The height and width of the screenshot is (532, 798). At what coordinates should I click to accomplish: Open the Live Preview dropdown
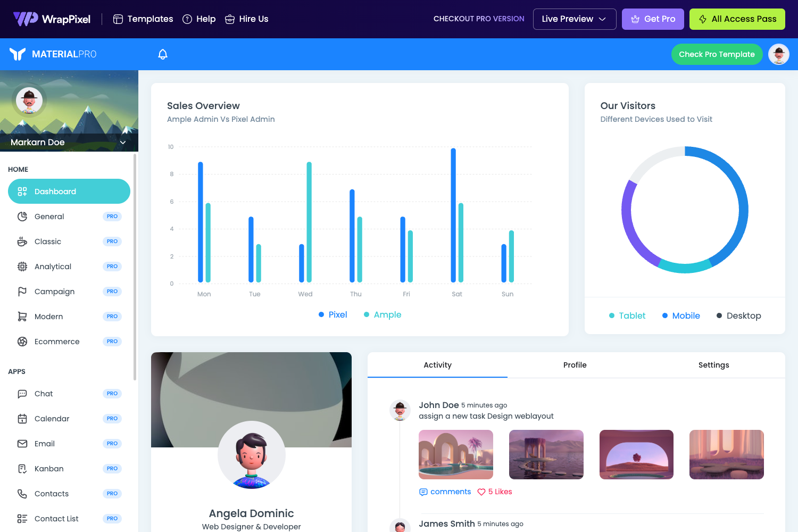(x=575, y=19)
